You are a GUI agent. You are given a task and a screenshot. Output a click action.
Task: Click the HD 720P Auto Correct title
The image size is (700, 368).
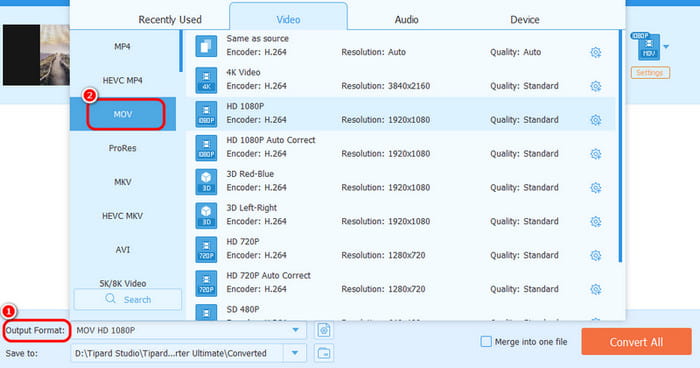(268, 276)
